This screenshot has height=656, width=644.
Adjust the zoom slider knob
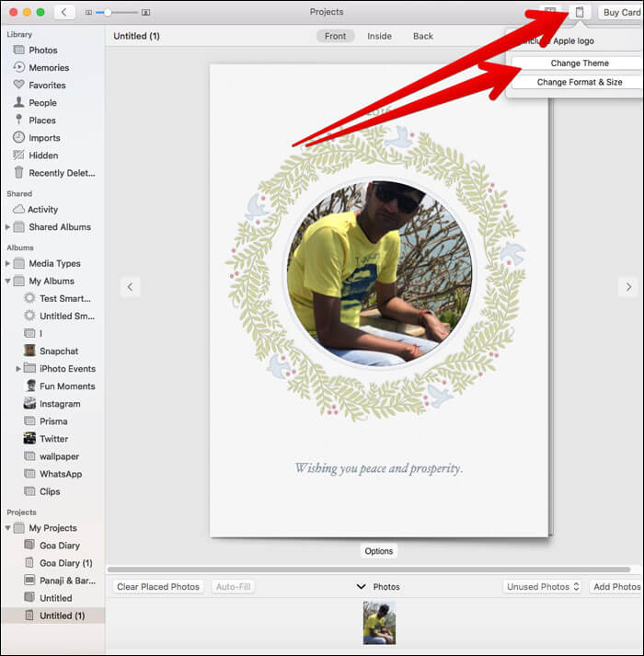108,13
